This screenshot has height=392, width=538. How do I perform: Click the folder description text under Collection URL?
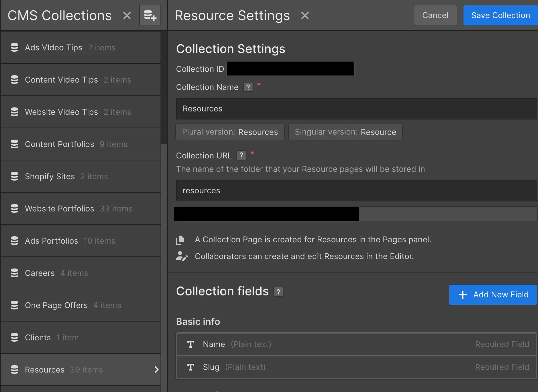click(301, 169)
